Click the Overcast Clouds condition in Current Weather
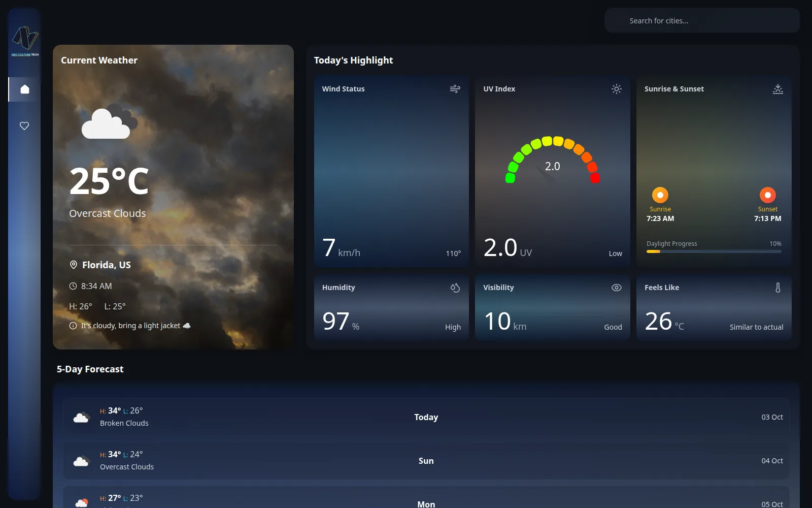Viewport: 812px width, 508px height. (107, 213)
